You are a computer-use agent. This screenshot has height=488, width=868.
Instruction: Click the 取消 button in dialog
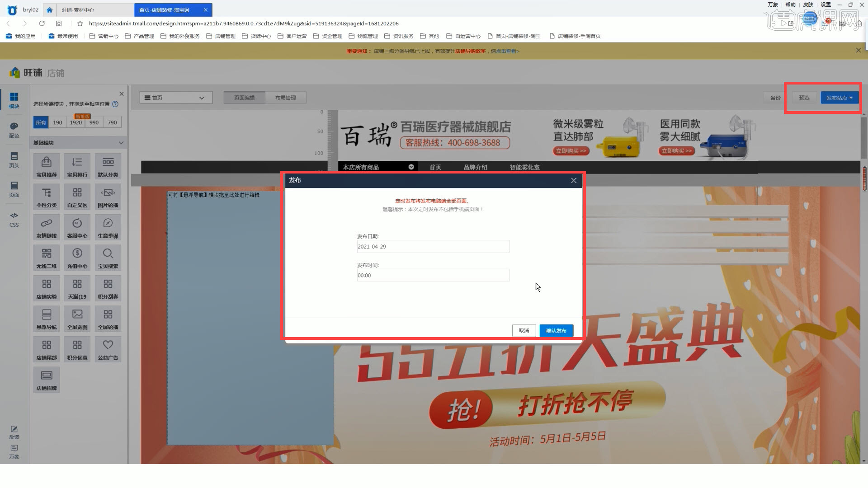pos(524,331)
